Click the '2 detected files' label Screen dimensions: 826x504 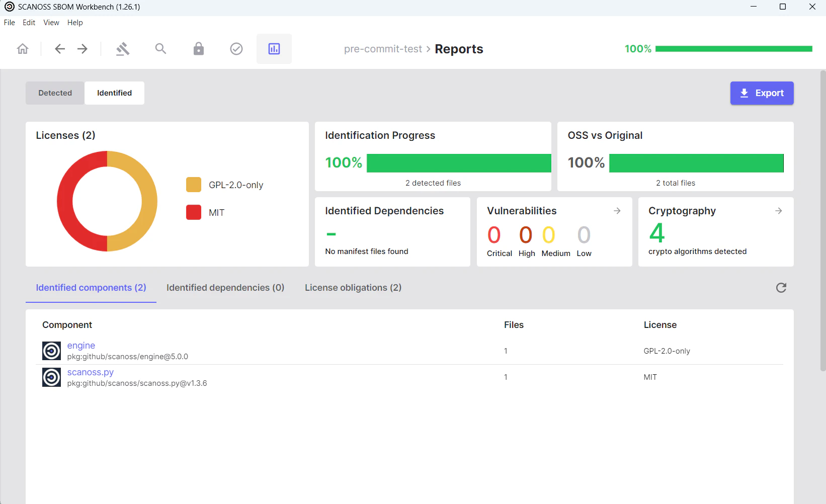[x=433, y=183]
